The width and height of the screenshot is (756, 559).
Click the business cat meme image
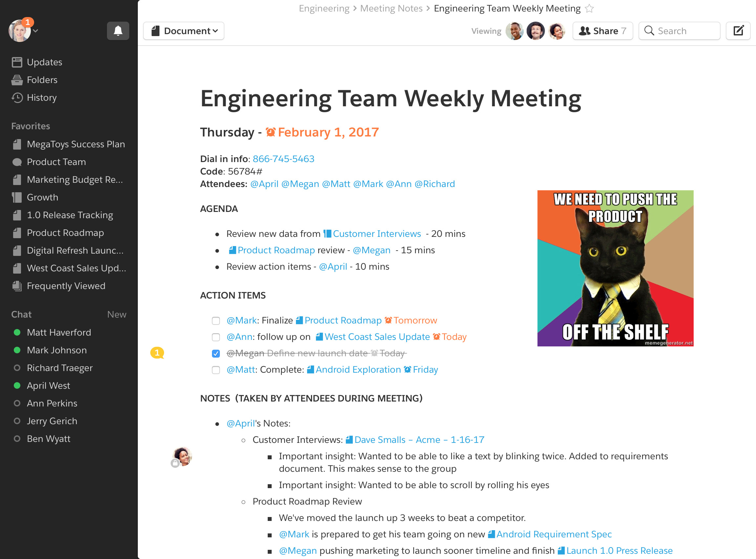(615, 268)
